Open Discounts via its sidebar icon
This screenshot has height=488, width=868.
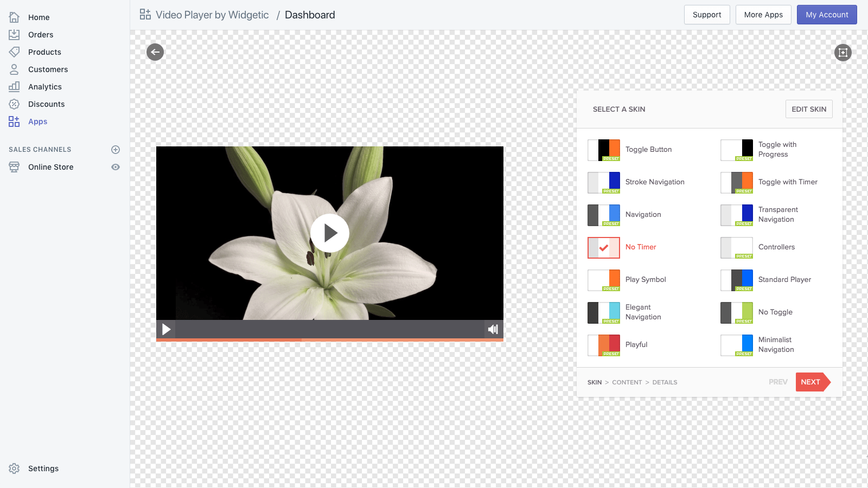point(14,104)
